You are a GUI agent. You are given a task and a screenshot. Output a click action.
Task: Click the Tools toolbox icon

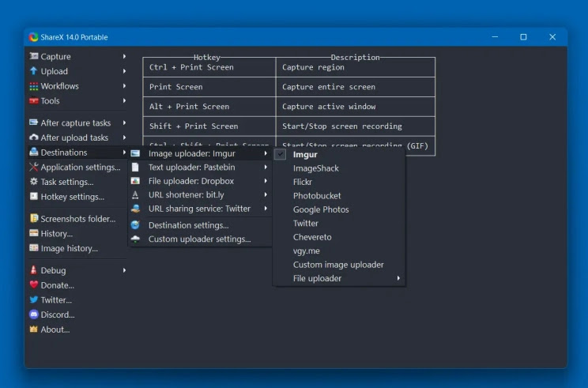click(34, 100)
